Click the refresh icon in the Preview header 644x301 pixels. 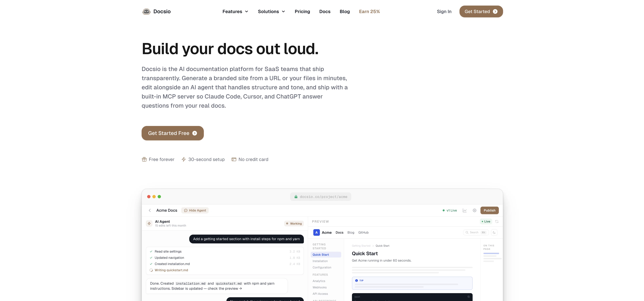497,221
